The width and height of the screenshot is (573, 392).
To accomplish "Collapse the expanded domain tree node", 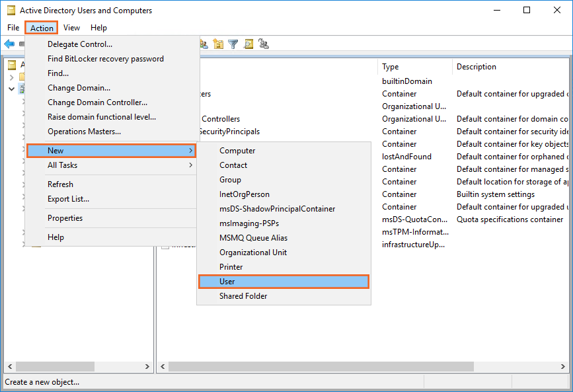I will click(12, 89).
